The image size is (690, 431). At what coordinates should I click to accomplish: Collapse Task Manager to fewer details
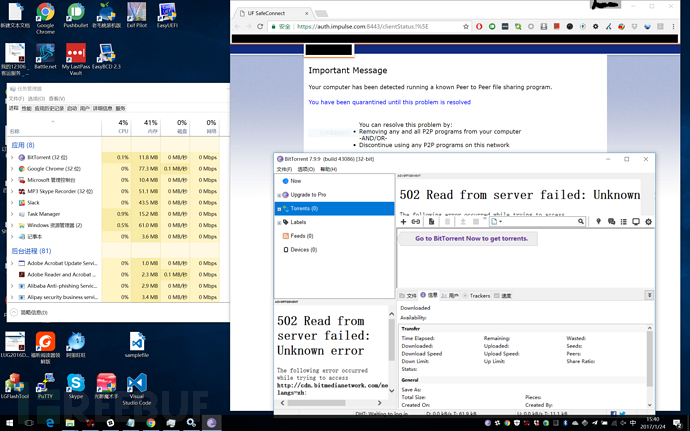point(30,312)
